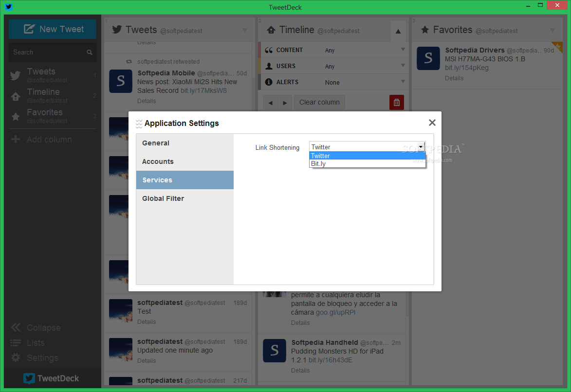Expand the ALERTS filter dropdown

[x=403, y=82]
